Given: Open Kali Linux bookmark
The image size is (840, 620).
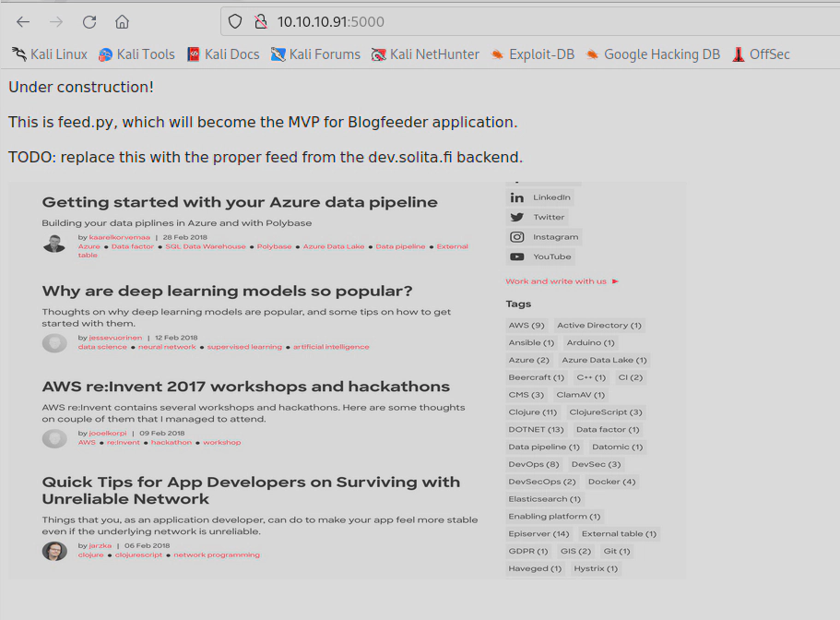Looking at the screenshot, I should click(x=50, y=54).
